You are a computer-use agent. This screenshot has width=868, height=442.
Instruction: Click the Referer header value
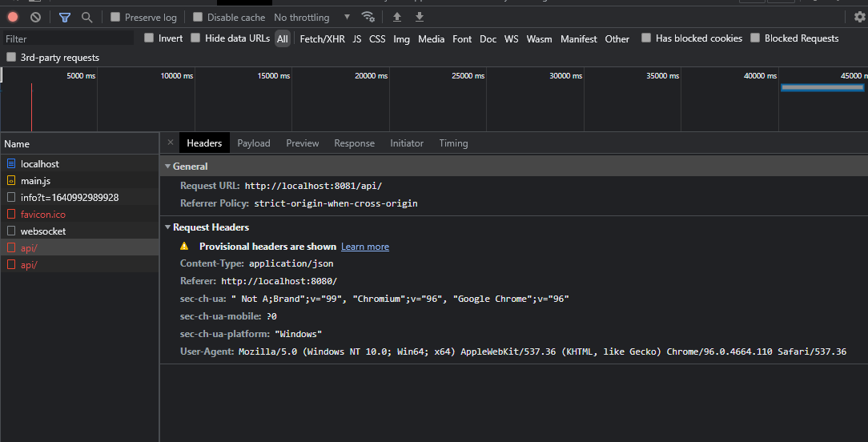click(279, 281)
